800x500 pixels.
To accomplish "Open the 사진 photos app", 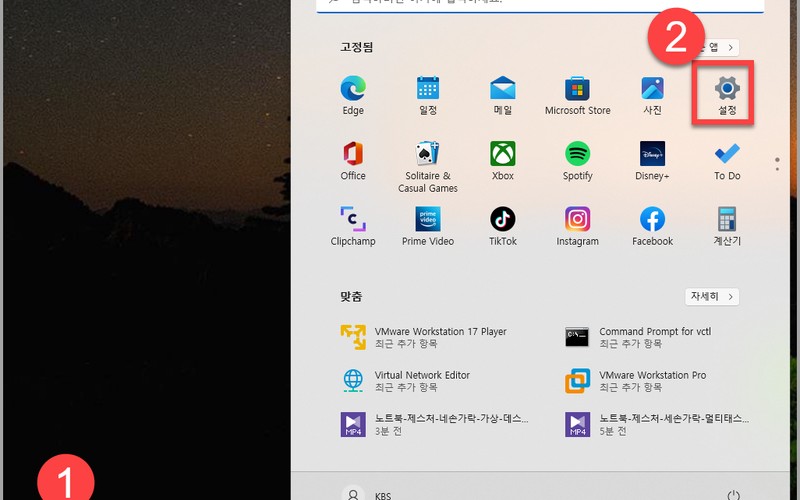I will (652, 96).
